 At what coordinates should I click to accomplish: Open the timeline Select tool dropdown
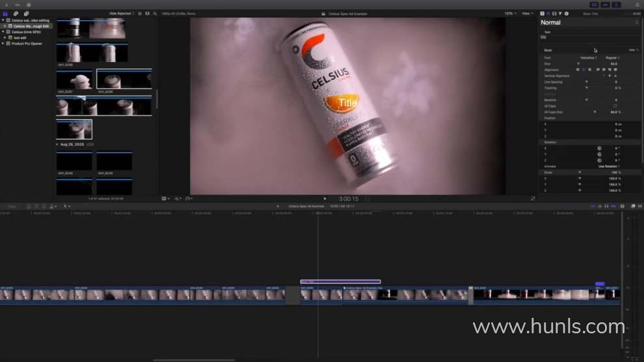pos(67,206)
